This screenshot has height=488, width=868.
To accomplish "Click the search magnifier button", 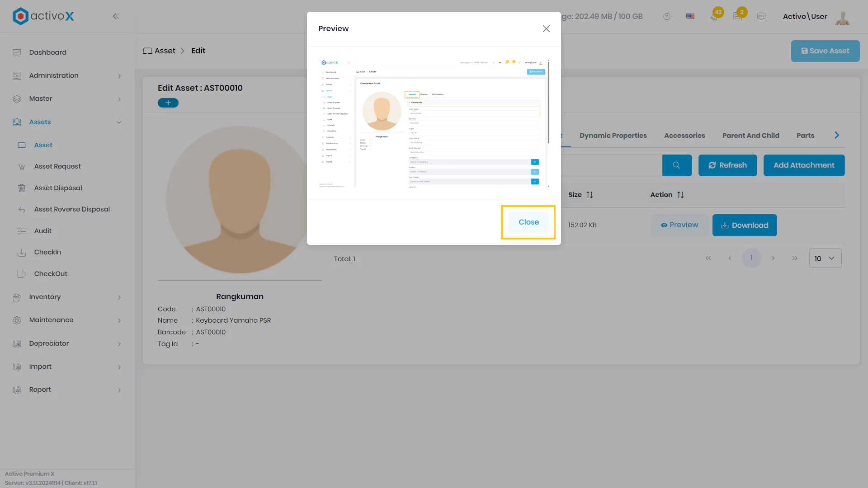I will [x=677, y=165].
